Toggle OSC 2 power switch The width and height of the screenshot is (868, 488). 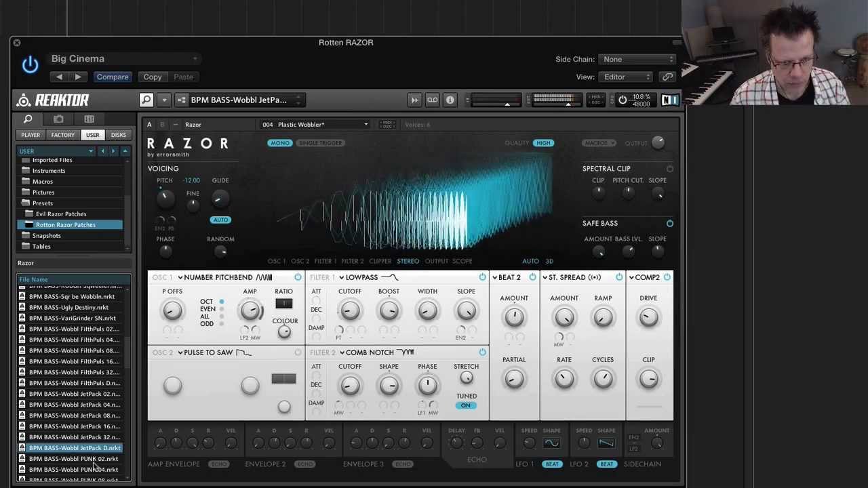tap(298, 352)
